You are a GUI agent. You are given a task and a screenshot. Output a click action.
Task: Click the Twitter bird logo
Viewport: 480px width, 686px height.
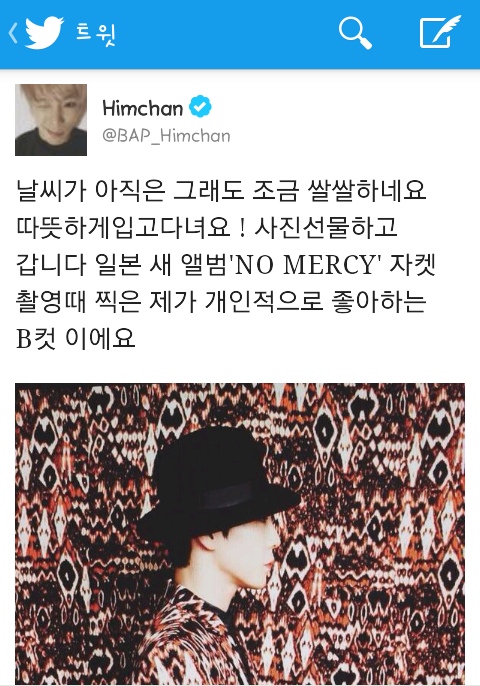44,32
